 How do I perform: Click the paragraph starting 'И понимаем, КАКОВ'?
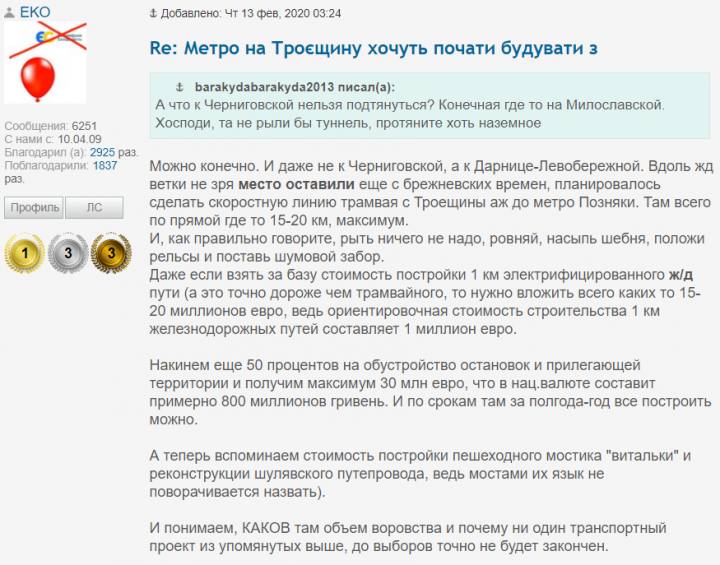pyautogui.click(x=408, y=537)
